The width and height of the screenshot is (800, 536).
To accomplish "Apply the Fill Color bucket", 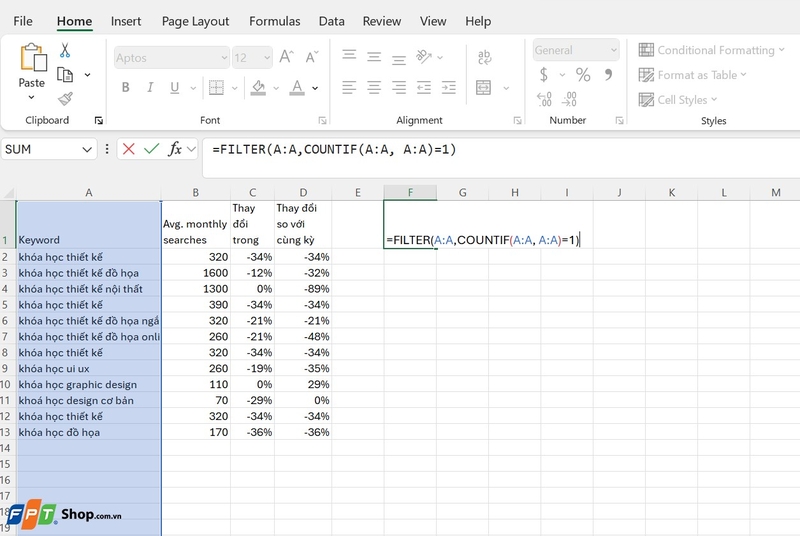I will pyautogui.click(x=258, y=88).
